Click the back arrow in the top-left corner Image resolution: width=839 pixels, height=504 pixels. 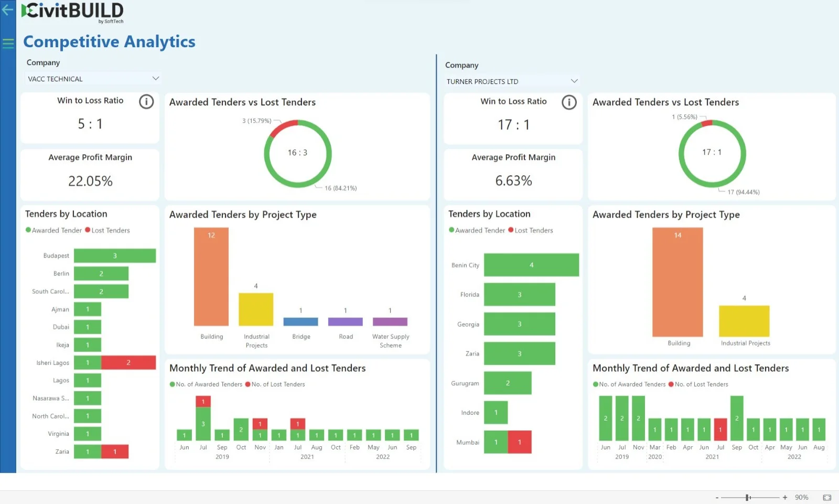click(x=7, y=9)
